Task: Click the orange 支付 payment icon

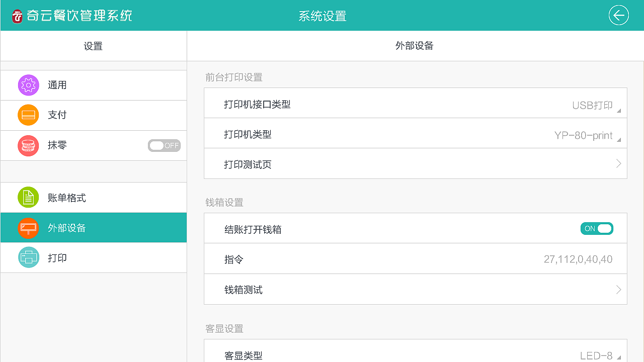Action: 28,115
